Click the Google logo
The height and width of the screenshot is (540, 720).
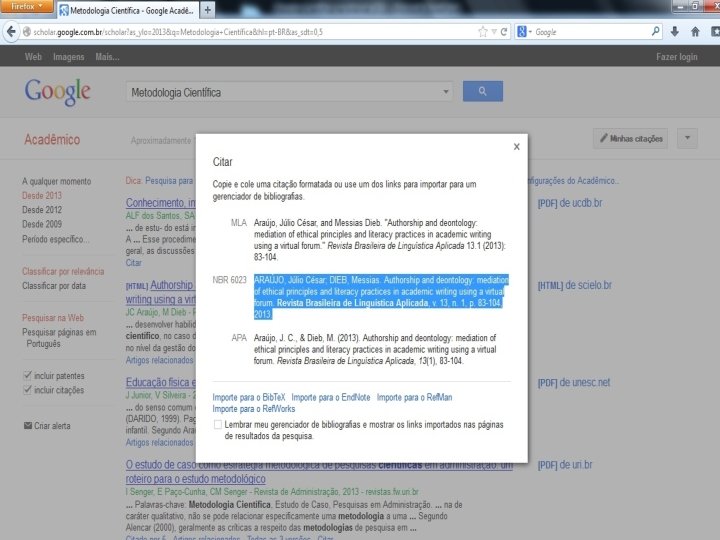pos(57,92)
